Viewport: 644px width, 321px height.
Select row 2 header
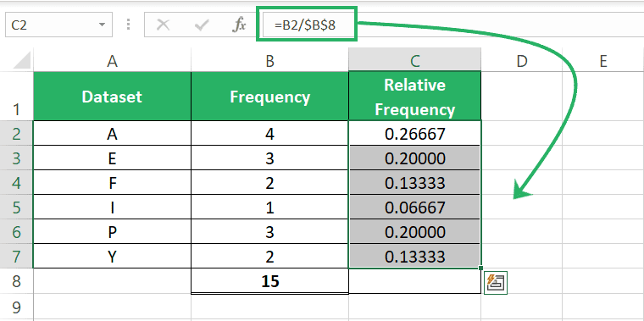click(x=16, y=134)
